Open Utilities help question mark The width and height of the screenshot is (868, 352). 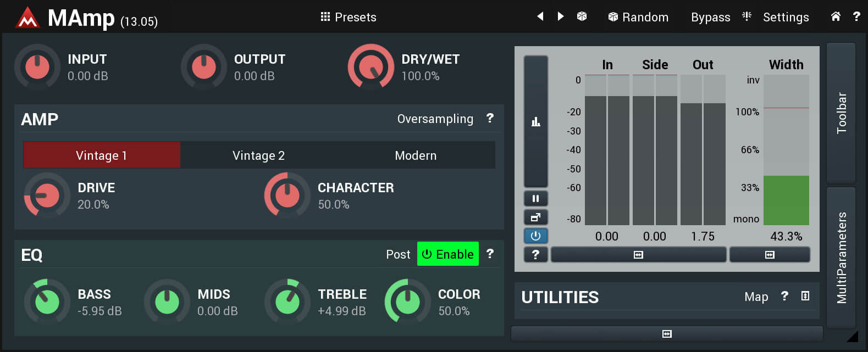click(x=784, y=296)
